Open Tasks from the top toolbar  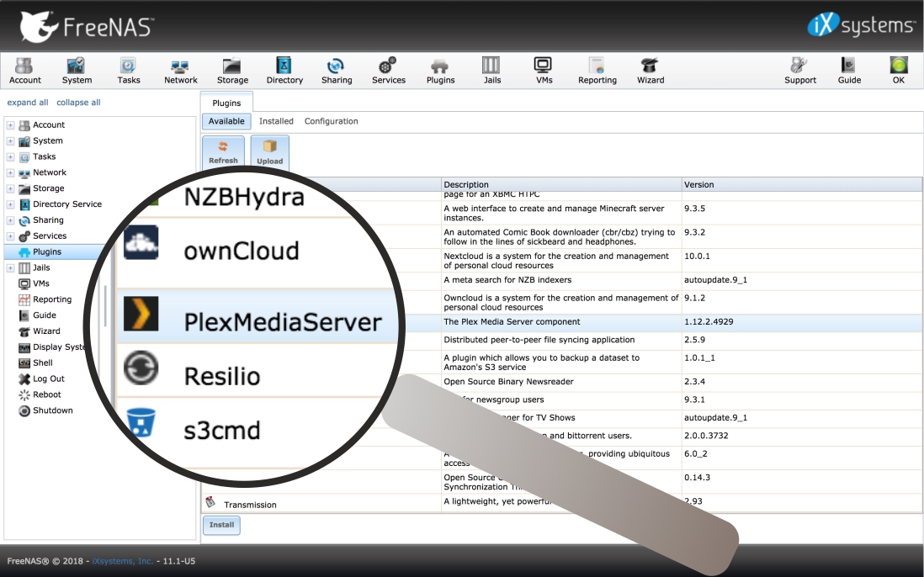129,71
